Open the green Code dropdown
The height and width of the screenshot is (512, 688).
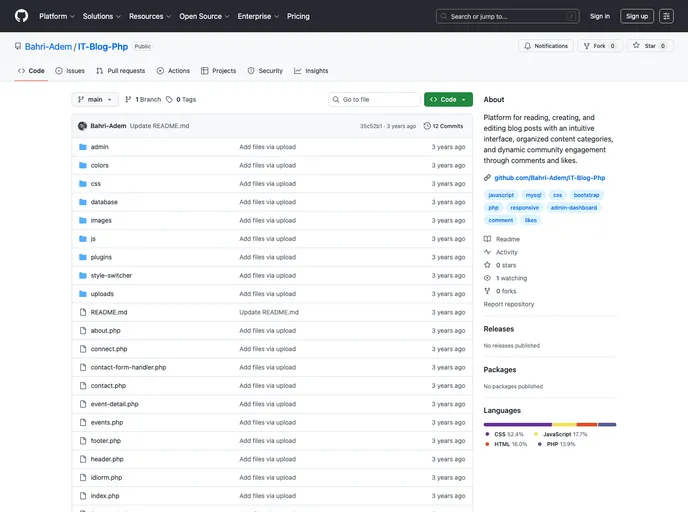448,100
